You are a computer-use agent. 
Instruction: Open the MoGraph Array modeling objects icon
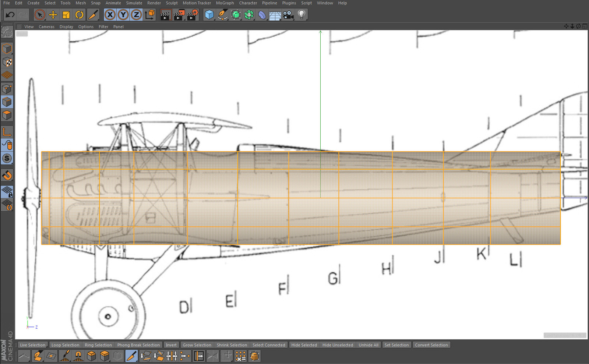pyautogui.click(x=249, y=15)
